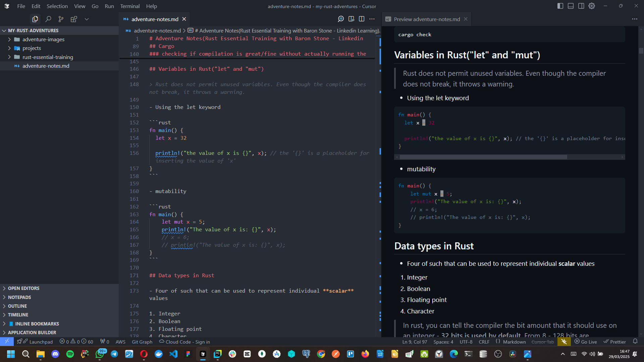
Task: Open Spotify from the taskbar
Action: (x=70, y=354)
